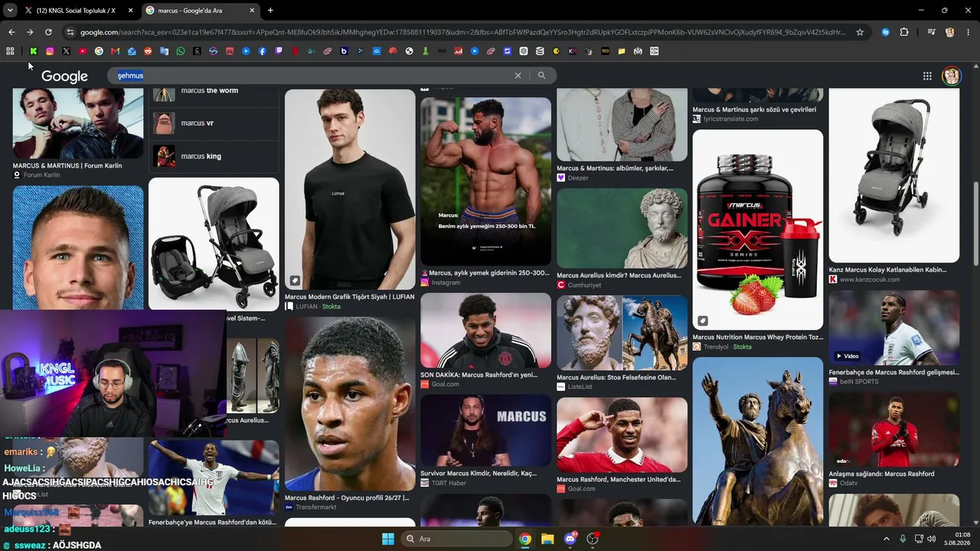980x551 pixels.
Task: Open the microphone icon in system tray
Action: (x=903, y=539)
